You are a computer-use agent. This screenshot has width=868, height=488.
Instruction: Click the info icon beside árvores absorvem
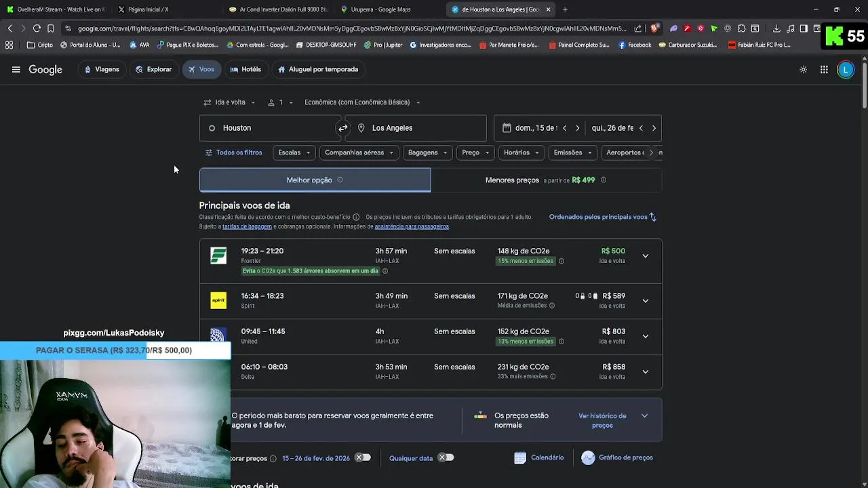384,271
